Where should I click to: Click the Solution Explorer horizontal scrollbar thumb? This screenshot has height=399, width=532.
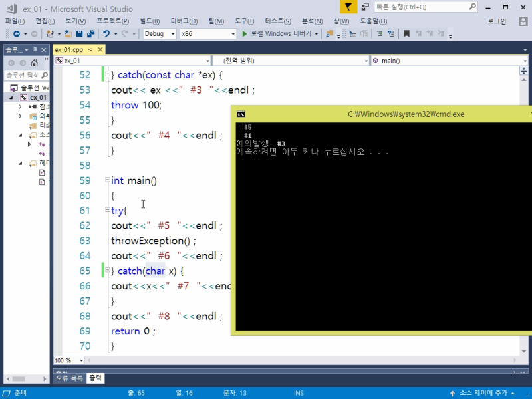click(x=19, y=378)
